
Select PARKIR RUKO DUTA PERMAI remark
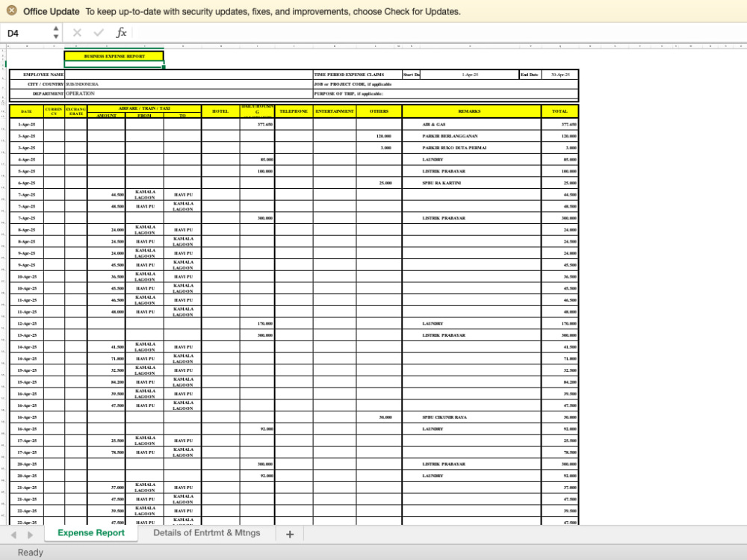[471, 148]
